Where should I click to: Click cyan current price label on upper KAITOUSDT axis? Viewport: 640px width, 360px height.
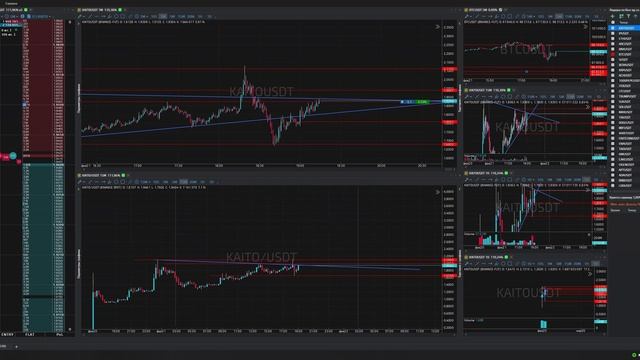click(449, 101)
